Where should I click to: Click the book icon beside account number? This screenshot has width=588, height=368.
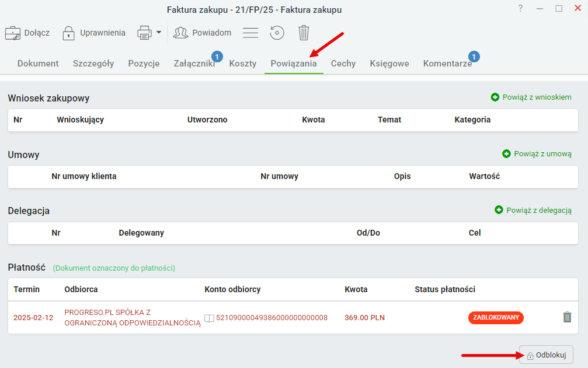(x=209, y=318)
